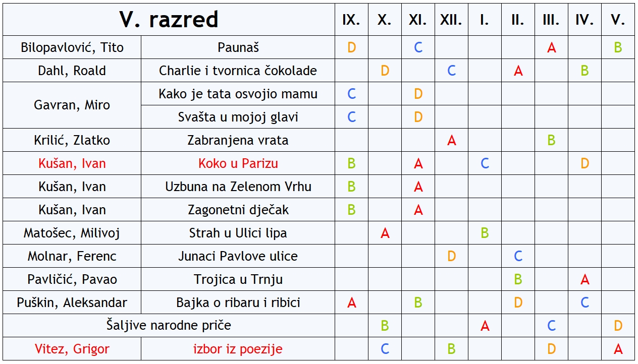Click the 'Puškin, Aleksandar' author cell
638x364 pixels.
click(72, 302)
